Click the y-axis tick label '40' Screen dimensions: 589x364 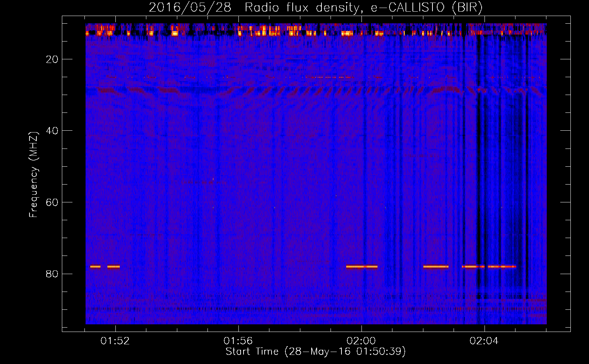(x=52, y=131)
